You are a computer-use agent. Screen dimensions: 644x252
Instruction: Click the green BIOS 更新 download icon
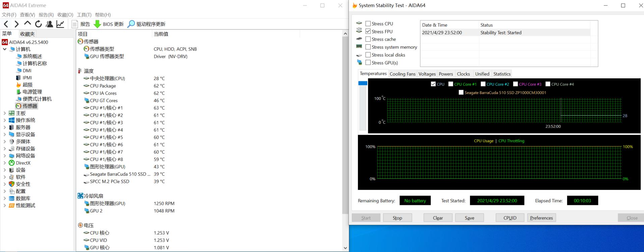[x=97, y=24]
